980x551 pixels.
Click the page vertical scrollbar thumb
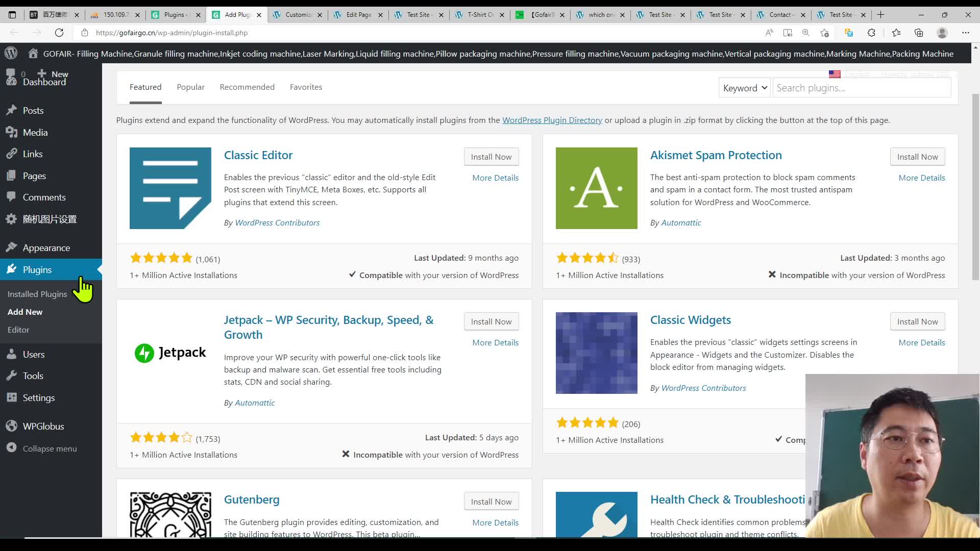click(975, 186)
